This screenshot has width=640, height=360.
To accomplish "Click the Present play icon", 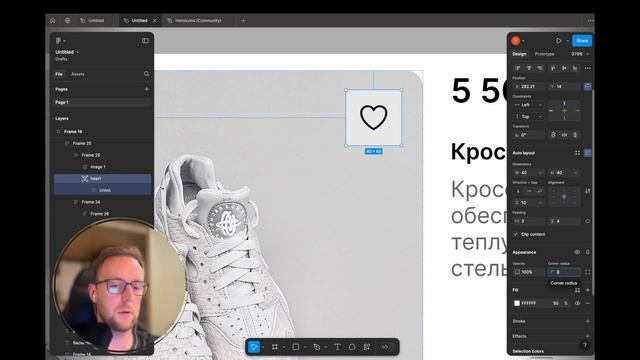I will (558, 40).
